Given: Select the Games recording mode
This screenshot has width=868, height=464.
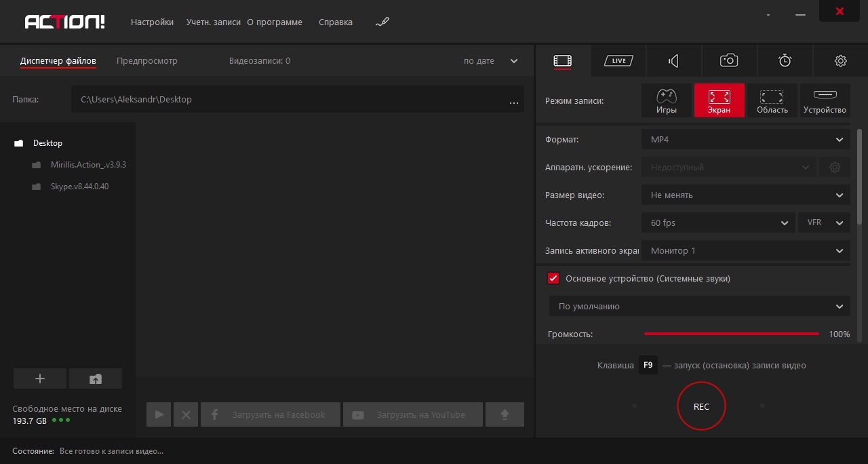Looking at the screenshot, I should pyautogui.click(x=667, y=100).
